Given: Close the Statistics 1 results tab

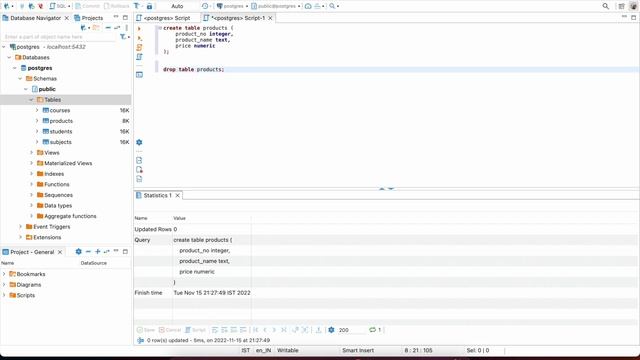Looking at the screenshot, I should coord(178,196).
